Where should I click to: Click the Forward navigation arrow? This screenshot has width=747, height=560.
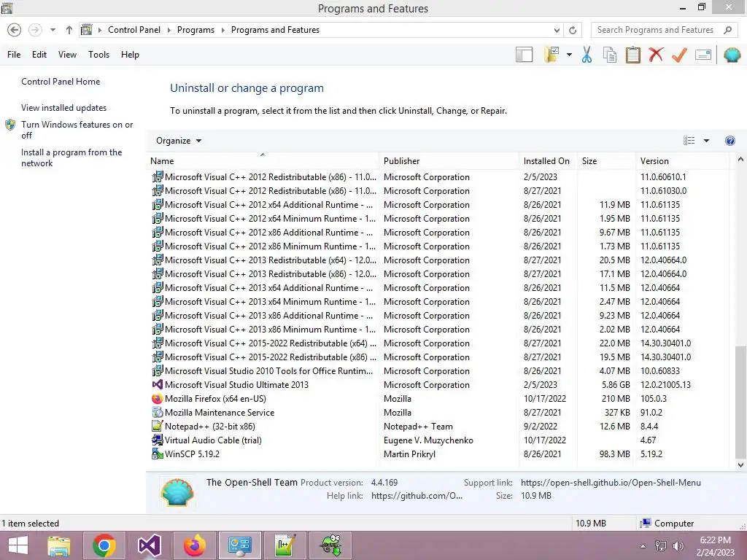35,30
